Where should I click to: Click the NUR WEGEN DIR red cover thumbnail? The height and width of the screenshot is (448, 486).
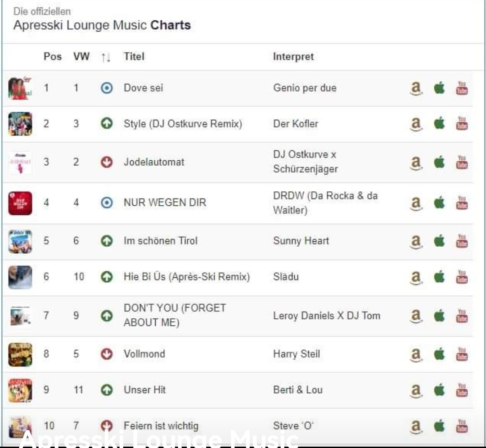[x=20, y=203]
